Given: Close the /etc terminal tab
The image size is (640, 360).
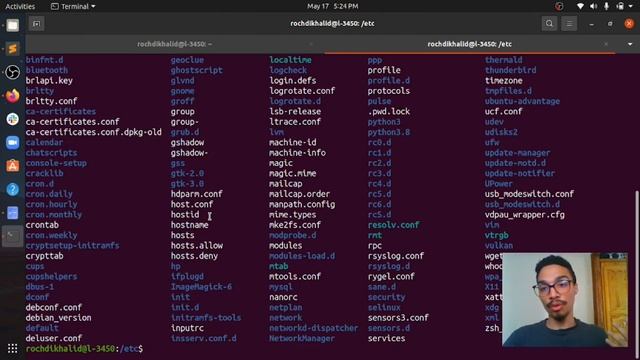Looking at the screenshot, I should pos(606,44).
